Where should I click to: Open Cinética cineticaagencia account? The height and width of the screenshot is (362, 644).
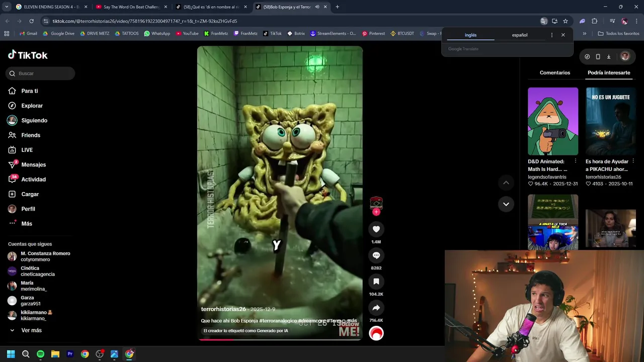31,271
